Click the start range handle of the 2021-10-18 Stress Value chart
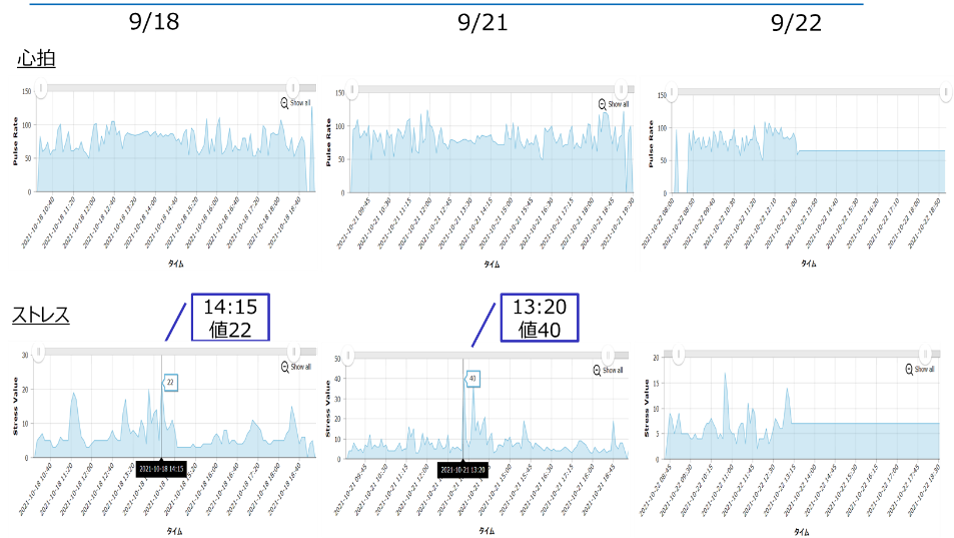 pos(39,354)
